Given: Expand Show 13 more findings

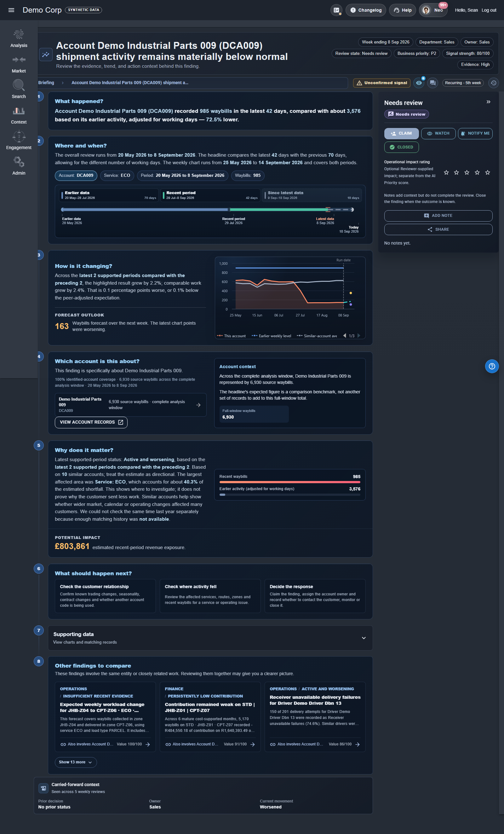Looking at the screenshot, I should [75, 762].
